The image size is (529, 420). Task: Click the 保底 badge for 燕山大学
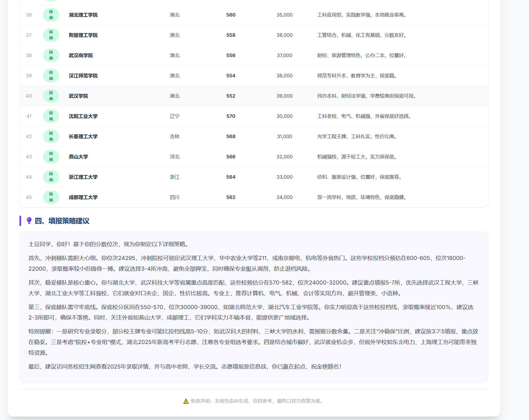tap(51, 157)
